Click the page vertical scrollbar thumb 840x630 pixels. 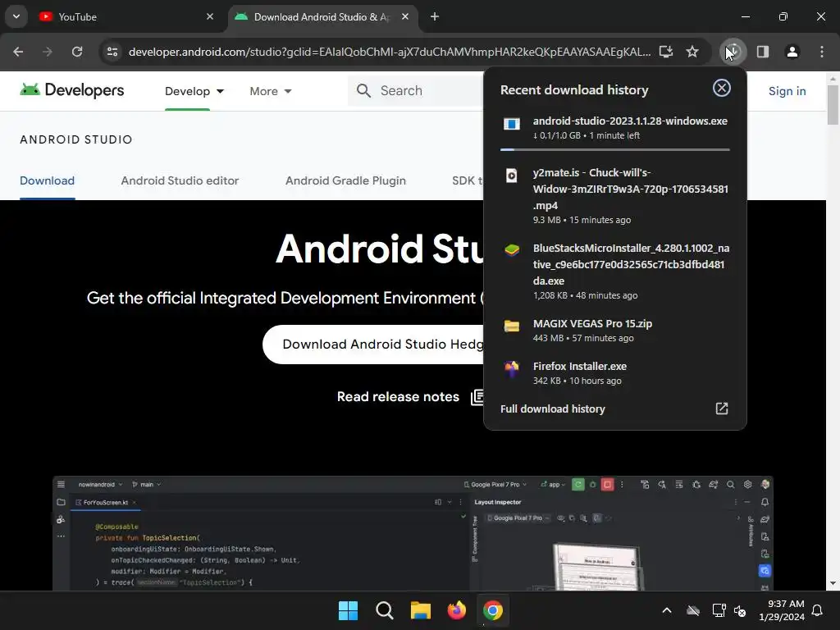(833, 104)
